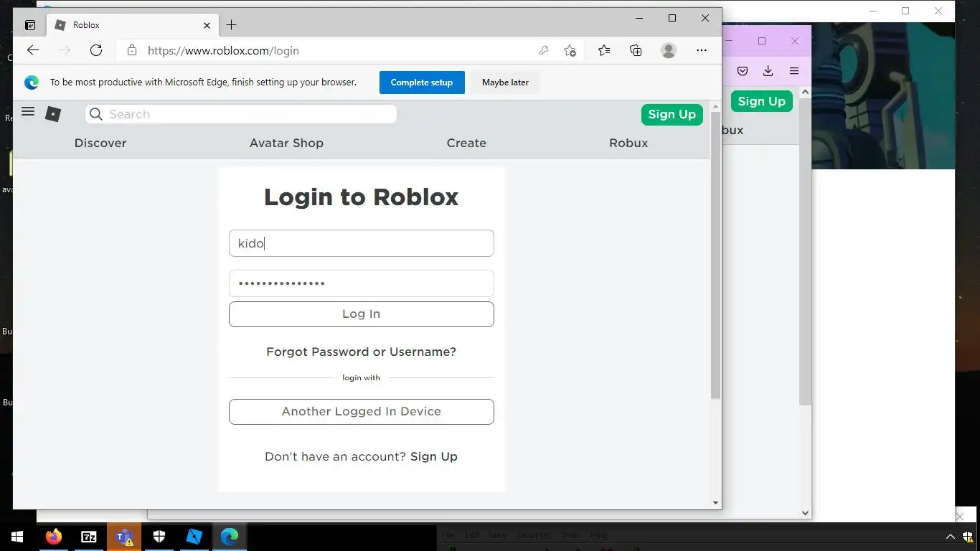Open saved passwords key icon
Image resolution: width=980 pixels, height=551 pixels.
tap(544, 50)
